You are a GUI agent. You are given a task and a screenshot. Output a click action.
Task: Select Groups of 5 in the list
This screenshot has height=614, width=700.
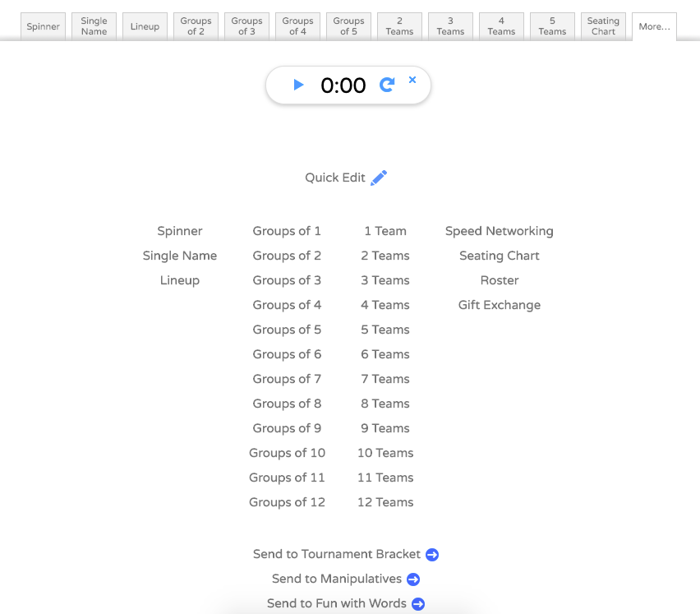[x=287, y=330]
